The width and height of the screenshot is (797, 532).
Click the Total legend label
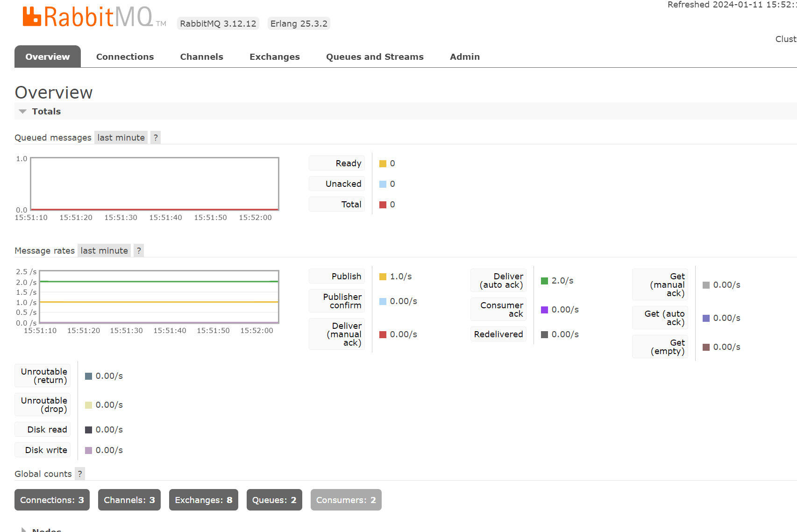337,205
